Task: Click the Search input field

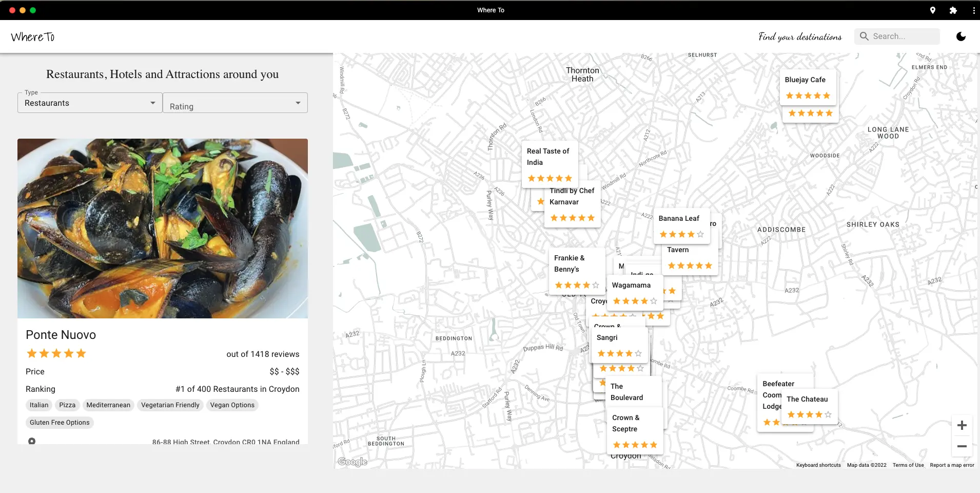Action: 897,36
